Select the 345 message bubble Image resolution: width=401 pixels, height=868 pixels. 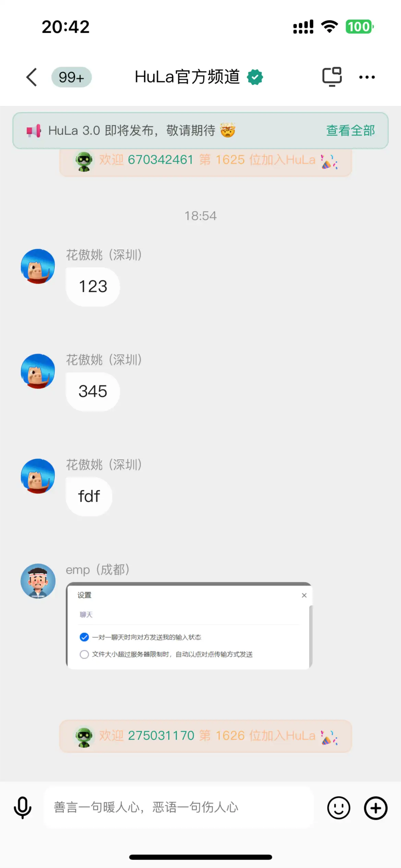[93, 391]
